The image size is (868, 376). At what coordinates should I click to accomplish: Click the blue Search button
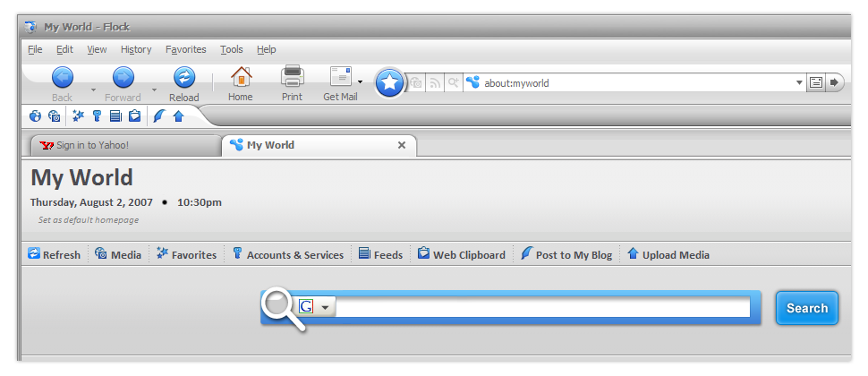pyautogui.click(x=807, y=308)
